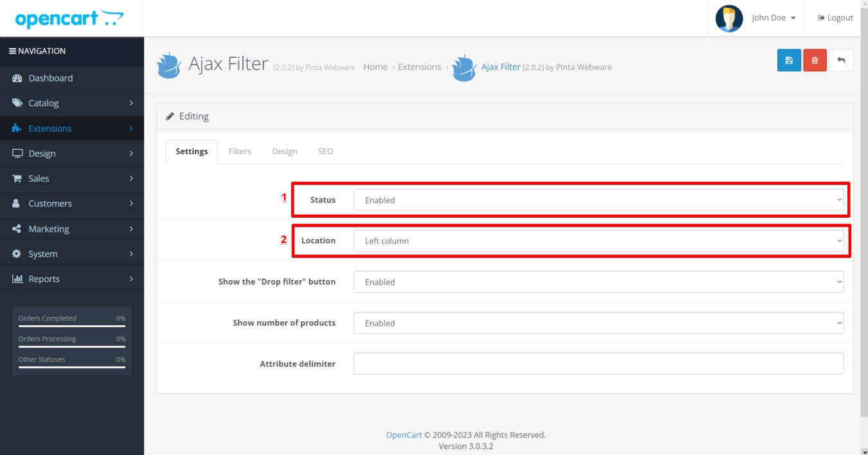Click the "Attribute delimiter" label
The width and height of the screenshot is (868, 455).
[298, 364]
